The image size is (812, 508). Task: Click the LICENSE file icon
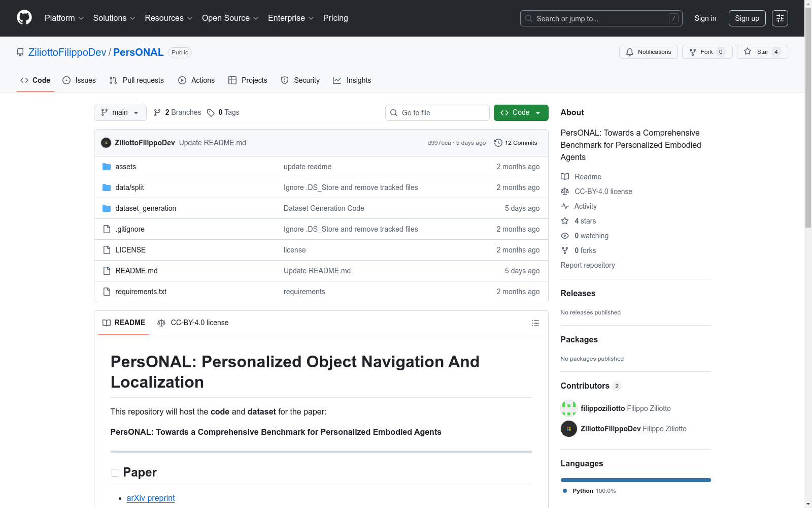[x=107, y=250]
